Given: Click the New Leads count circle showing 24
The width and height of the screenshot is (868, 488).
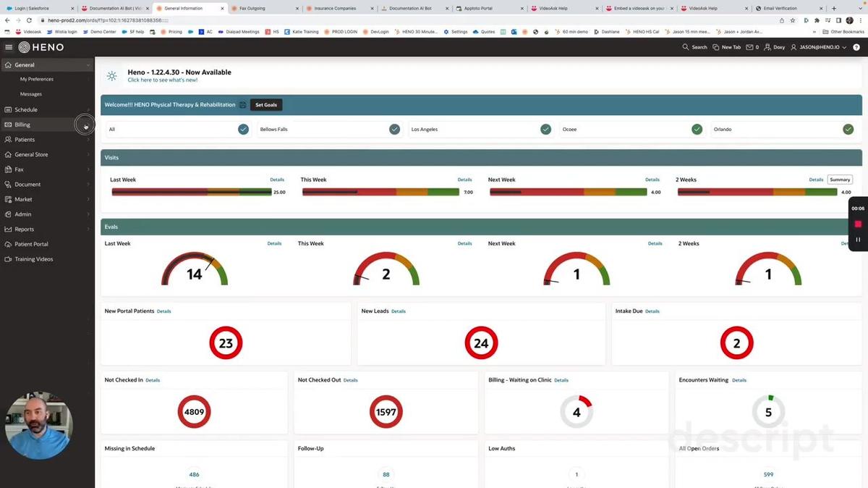Looking at the screenshot, I should (x=481, y=343).
